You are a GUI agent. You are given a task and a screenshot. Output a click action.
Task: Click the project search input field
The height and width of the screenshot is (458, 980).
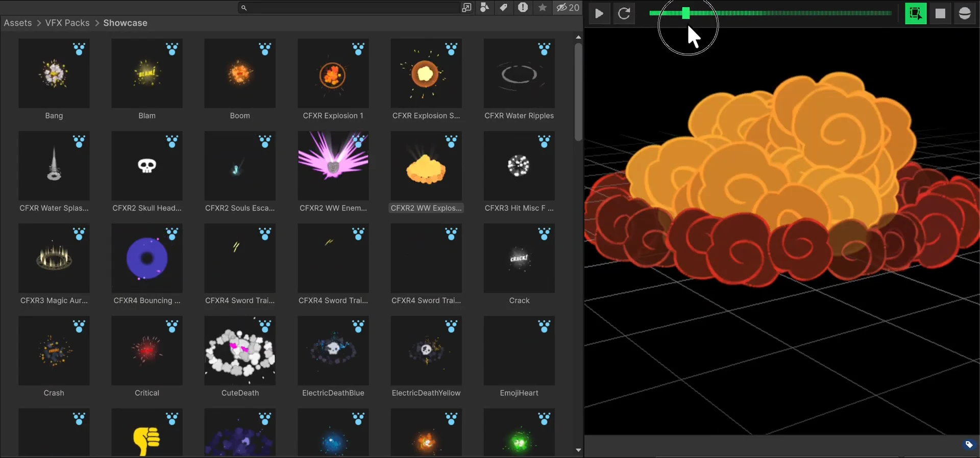[x=352, y=8]
